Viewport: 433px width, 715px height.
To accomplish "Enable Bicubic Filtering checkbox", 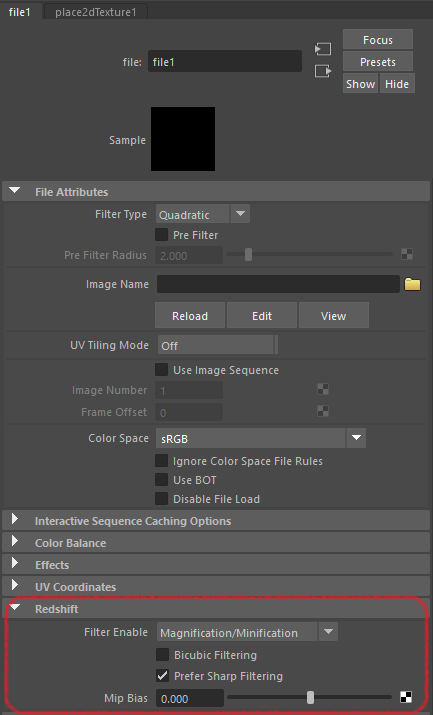I will click(162, 654).
